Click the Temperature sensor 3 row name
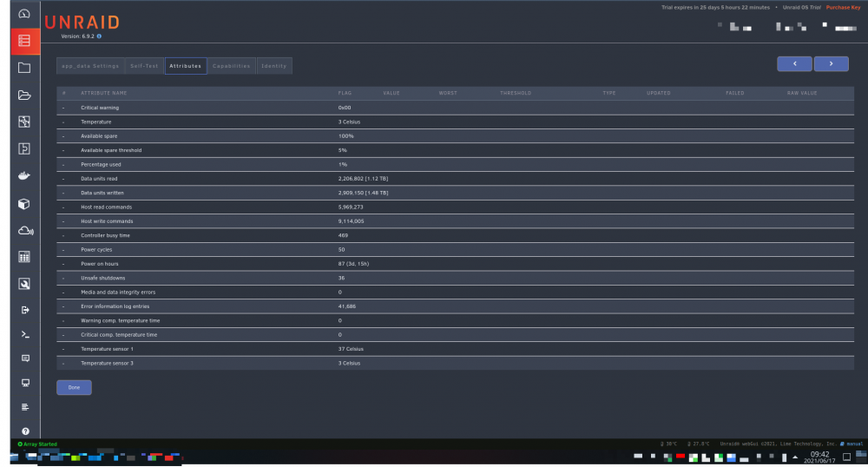The image size is (868, 467). (x=107, y=364)
